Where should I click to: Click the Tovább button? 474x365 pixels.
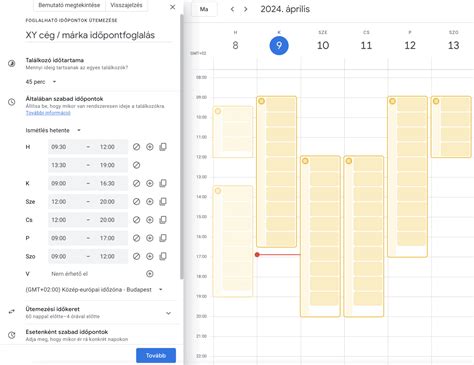click(156, 355)
